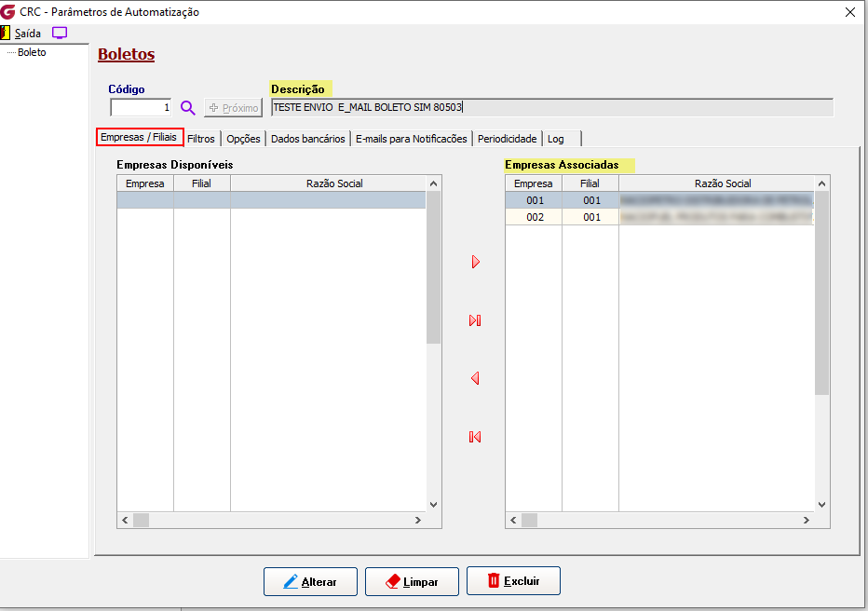Image resolution: width=868 pixels, height=611 pixels.
Task: Move selected company to associated list arrow
Action: (x=476, y=262)
